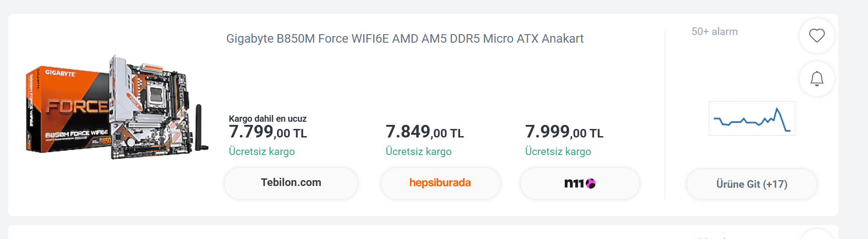This screenshot has width=868, height=239.
Task: Go to the Tebilon.com store offer
Action: tap(291, 183)
